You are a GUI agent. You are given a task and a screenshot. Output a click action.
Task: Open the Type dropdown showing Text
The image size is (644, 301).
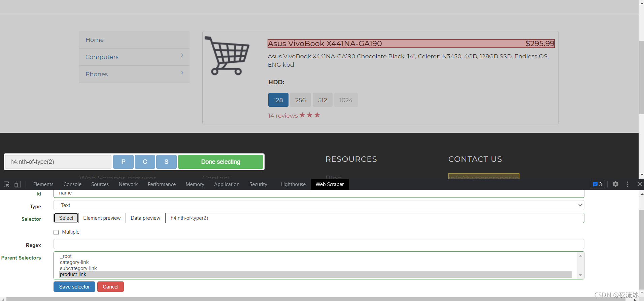319,205
